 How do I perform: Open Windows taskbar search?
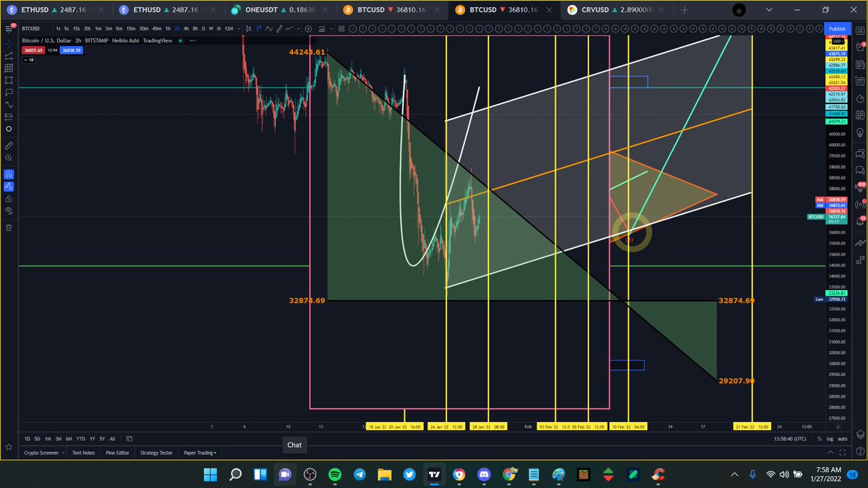[236, 475]
